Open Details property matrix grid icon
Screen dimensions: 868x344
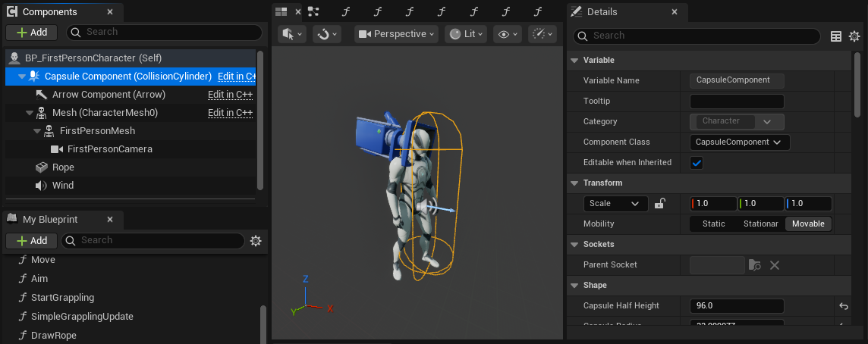pos(836,36)
